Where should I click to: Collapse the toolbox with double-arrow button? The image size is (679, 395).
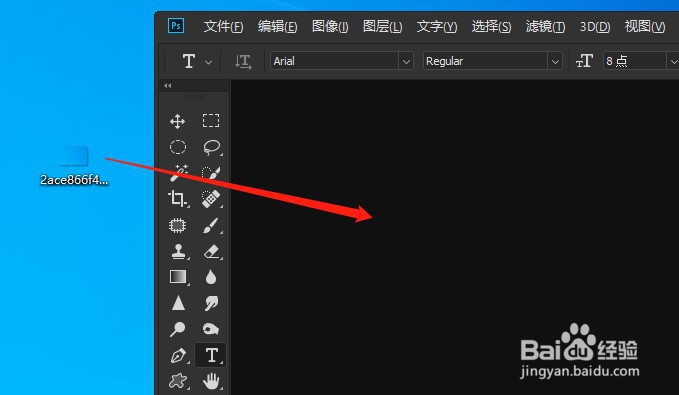(168, 86)
